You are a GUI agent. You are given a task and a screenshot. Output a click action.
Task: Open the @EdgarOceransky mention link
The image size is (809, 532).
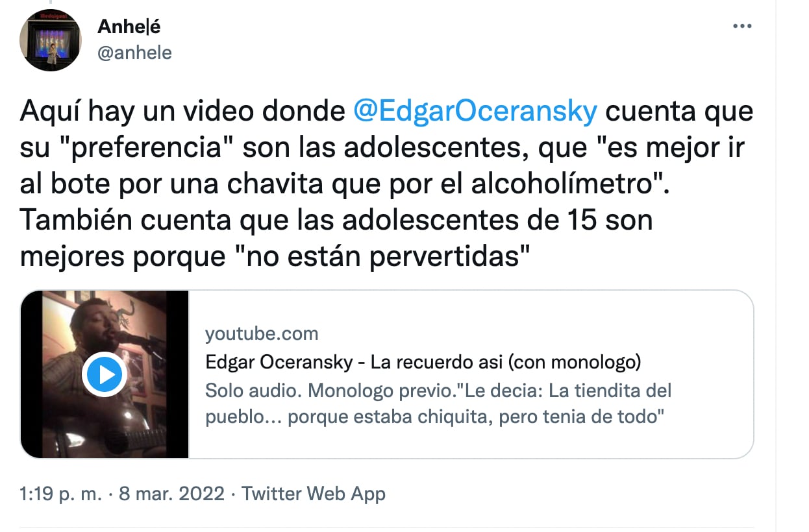click(475, 112)
